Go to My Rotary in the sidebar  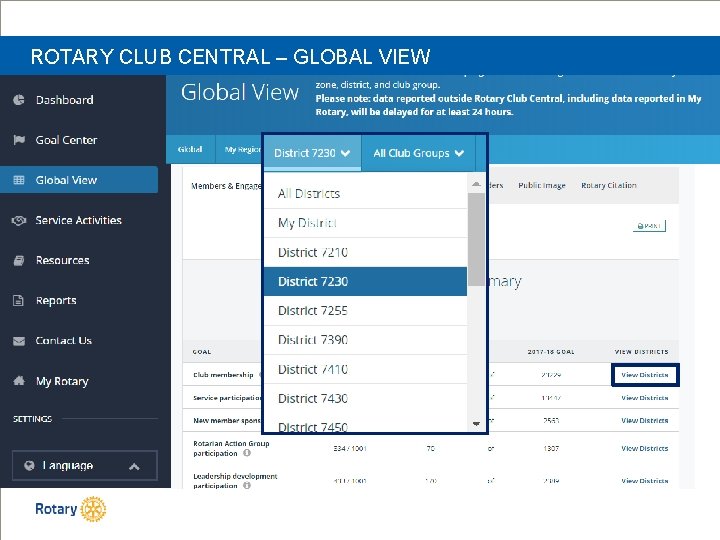click(62, 381)
